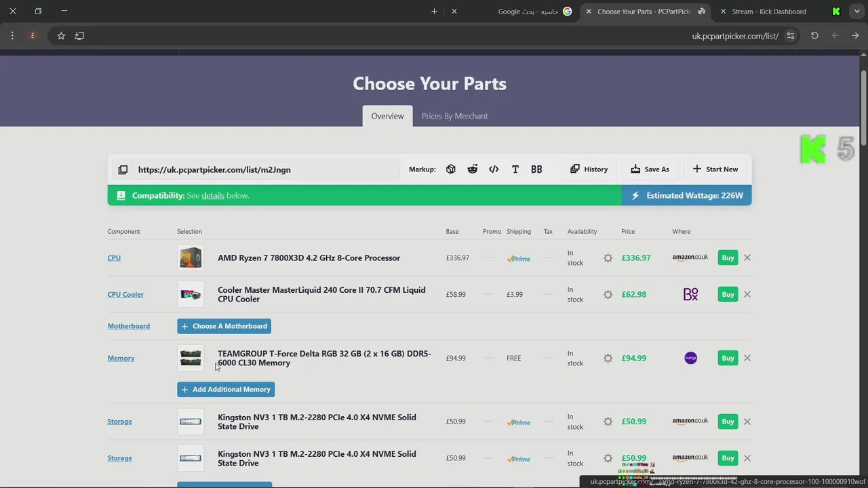Open settings gear for Cooler Master cooler row

pos(608,295)
